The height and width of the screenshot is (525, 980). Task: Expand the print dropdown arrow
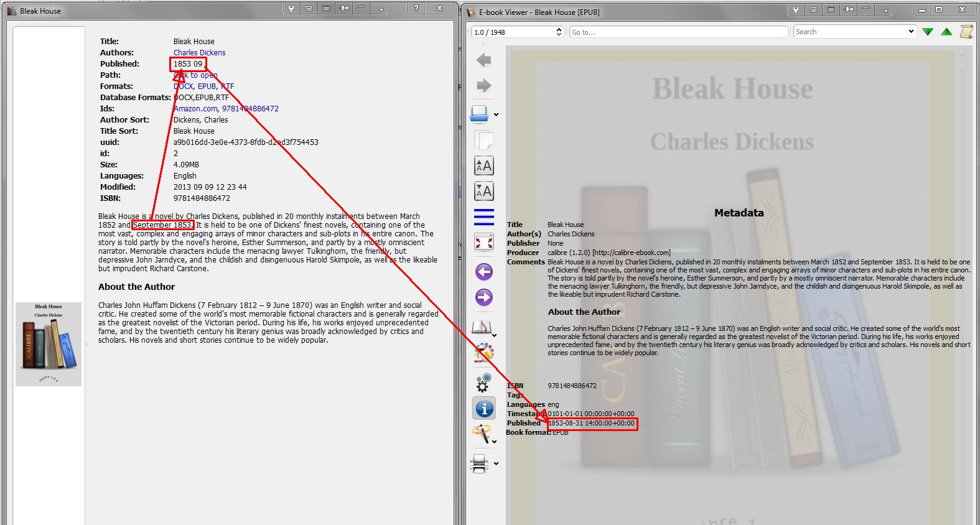496,463
